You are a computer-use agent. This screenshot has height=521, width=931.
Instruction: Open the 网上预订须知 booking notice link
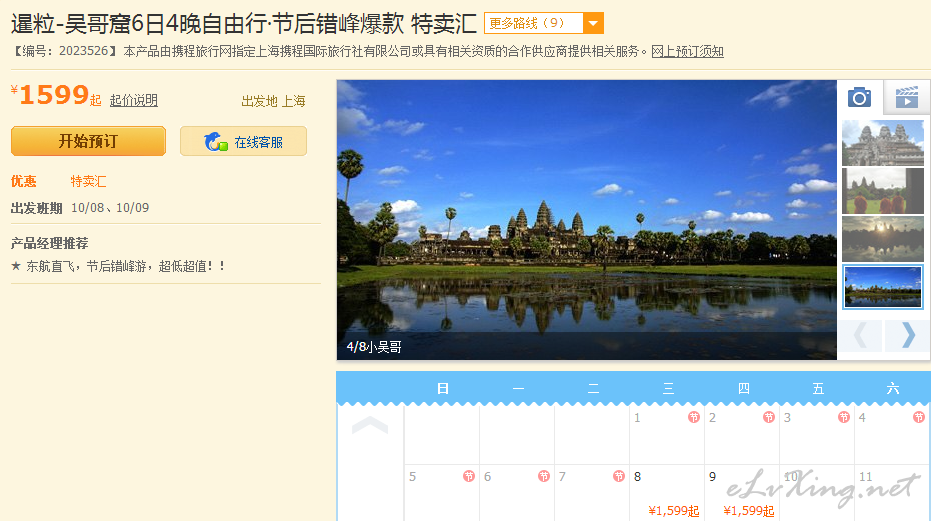[x=687, y=52]
